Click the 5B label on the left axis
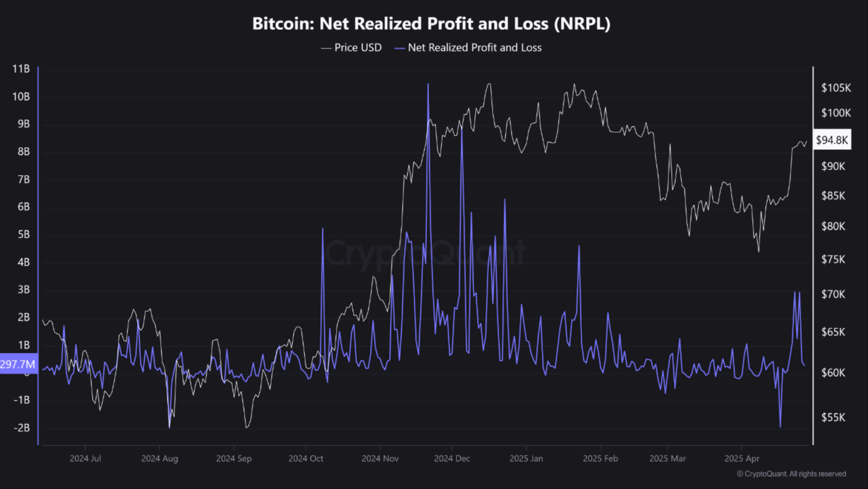This screenshot has height=489, width=868. point(24,235)
